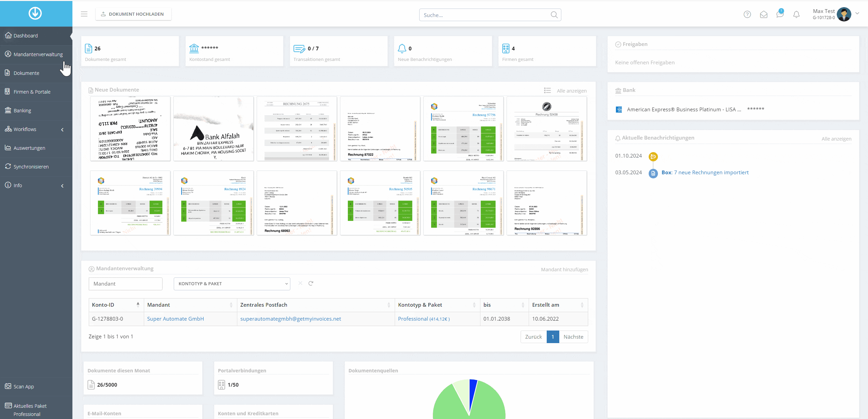
Task: Click the Nächste pagination button
Action: [573, 337]
